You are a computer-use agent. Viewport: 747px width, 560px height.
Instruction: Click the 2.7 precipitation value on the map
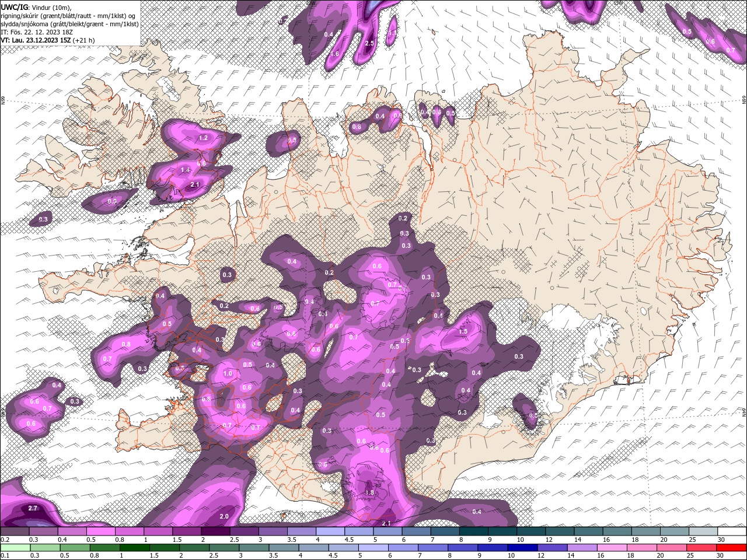(33, 509)
